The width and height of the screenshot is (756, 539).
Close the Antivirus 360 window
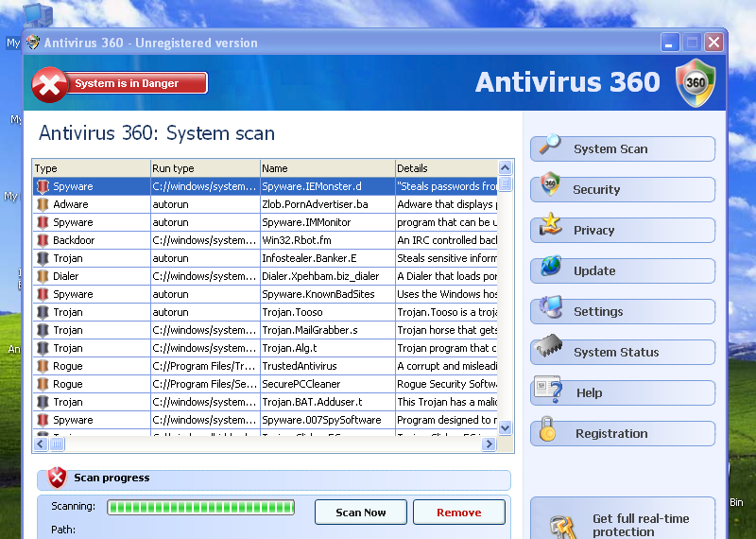(714, 43)
